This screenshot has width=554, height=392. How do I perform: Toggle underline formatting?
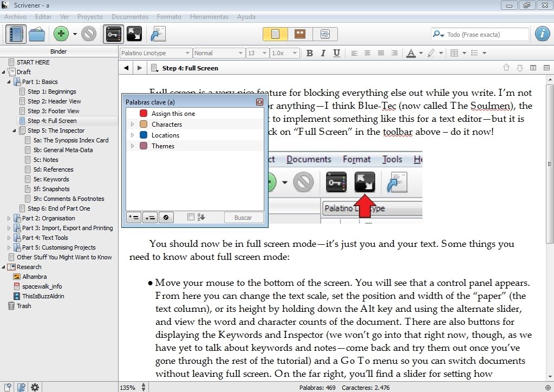[337, 53]
